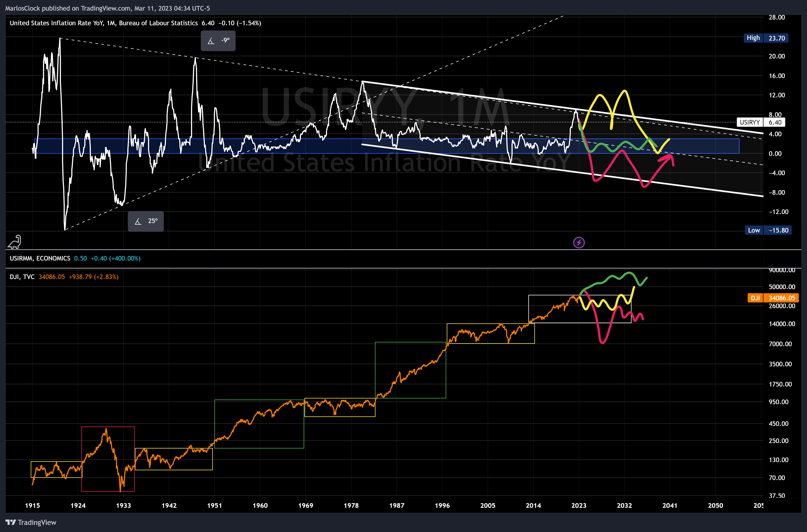Click the 2050 label on the time axis

pyautogui.click(x=715, y=506)
